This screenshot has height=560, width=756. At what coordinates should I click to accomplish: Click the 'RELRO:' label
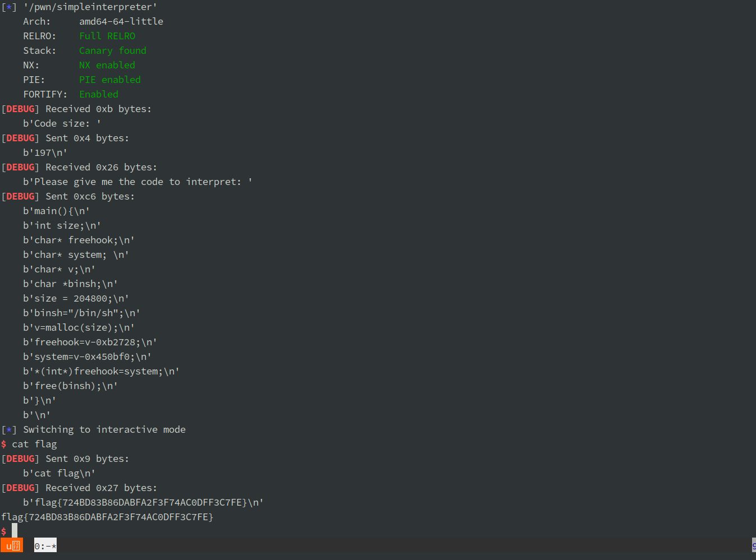[40, 36]
